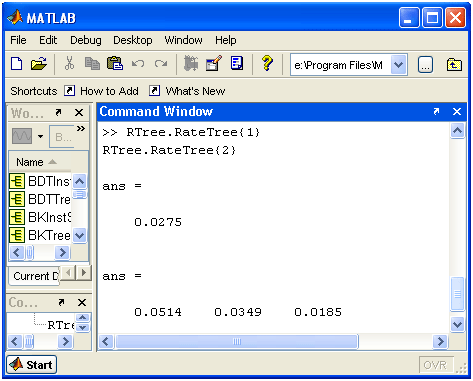Click the MATLAB Start button
This screenshot has height=381, width=473.
click(32, 365)
